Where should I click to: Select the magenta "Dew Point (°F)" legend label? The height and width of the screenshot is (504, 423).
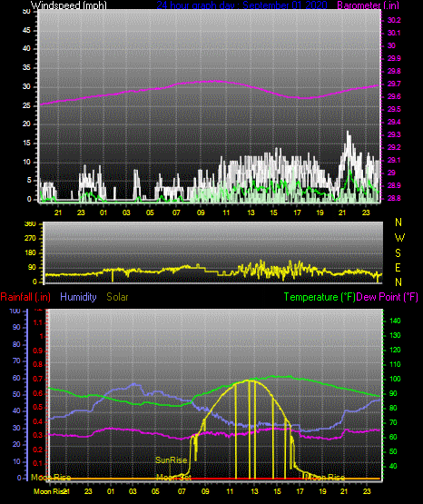[388, 297]
